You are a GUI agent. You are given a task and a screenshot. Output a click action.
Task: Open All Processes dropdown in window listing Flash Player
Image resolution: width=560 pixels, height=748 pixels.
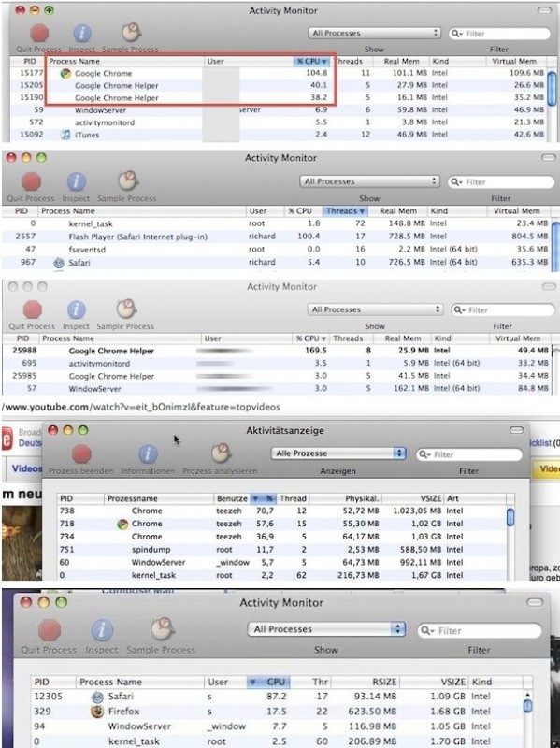click(x=369, y=181)
